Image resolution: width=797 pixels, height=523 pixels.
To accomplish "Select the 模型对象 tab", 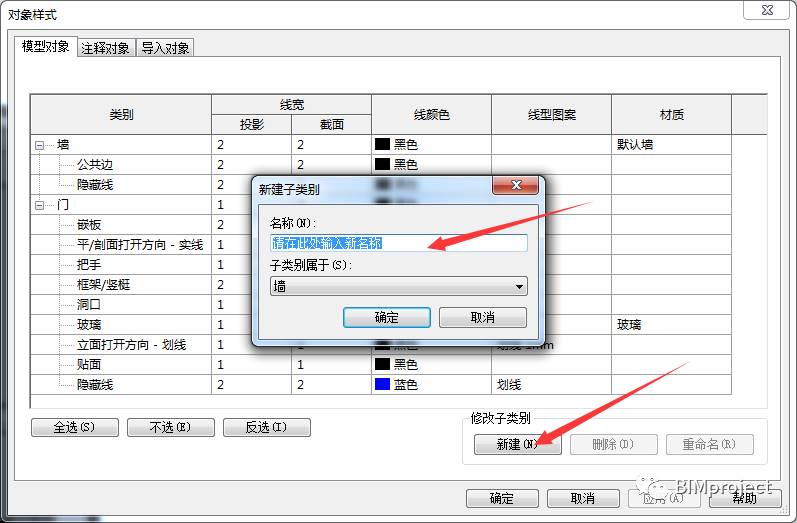I will (x=46, y=47).
